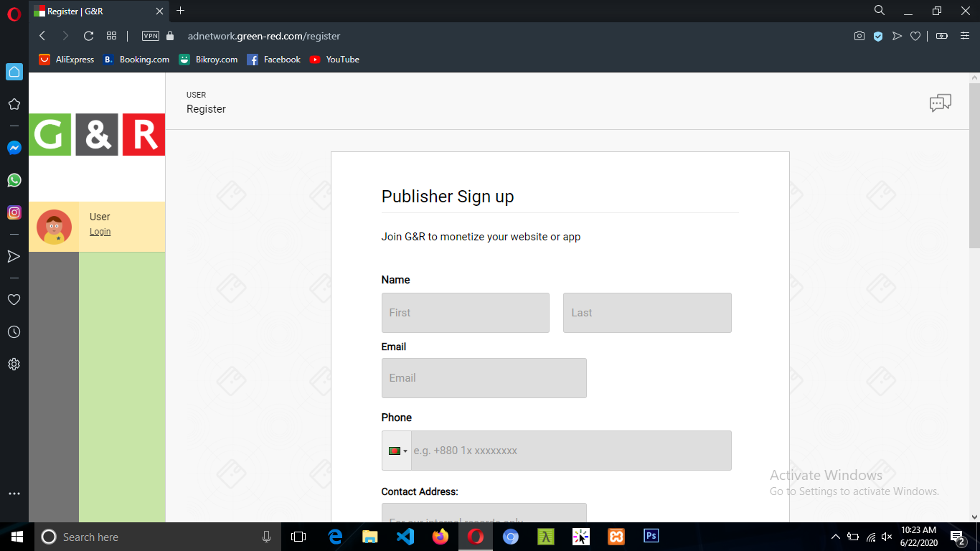The width and height of the screenshot is (980, 551).
Task: Open the ad blocker shield icon
Action: coord(878,36)
